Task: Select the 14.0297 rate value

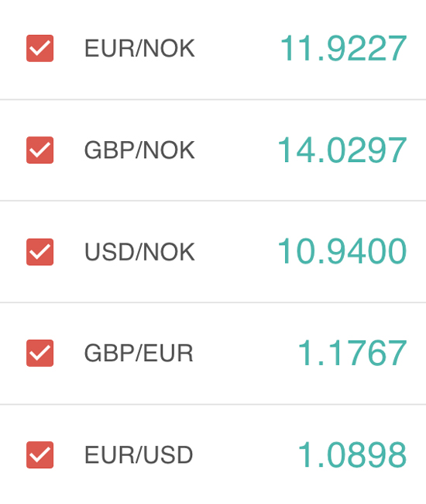Action: coord(342,150)
